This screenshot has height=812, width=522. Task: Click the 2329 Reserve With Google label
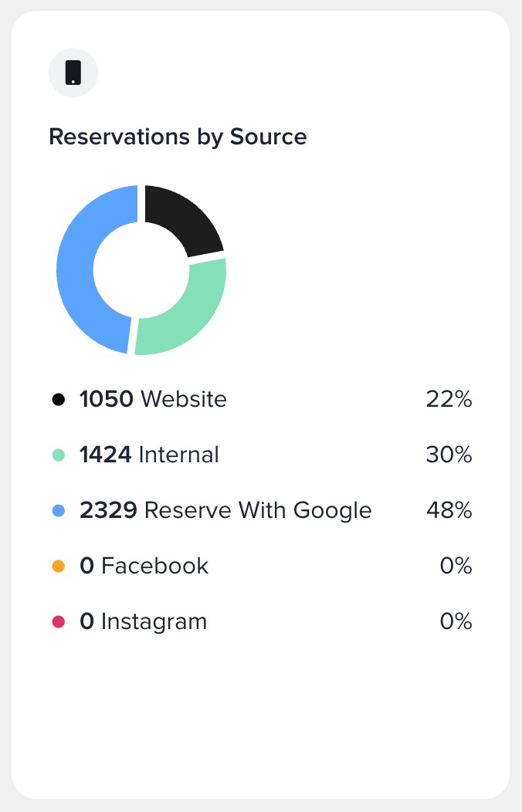tap(225, 511)
